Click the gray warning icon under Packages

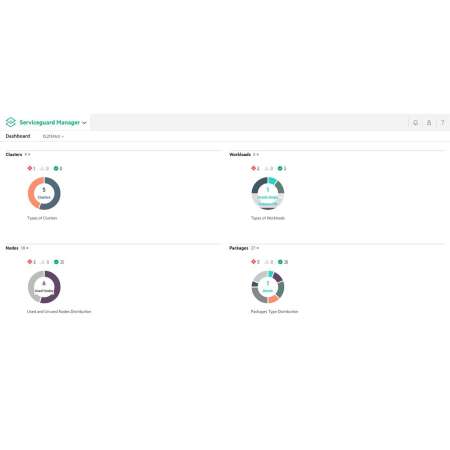point(267,262)
